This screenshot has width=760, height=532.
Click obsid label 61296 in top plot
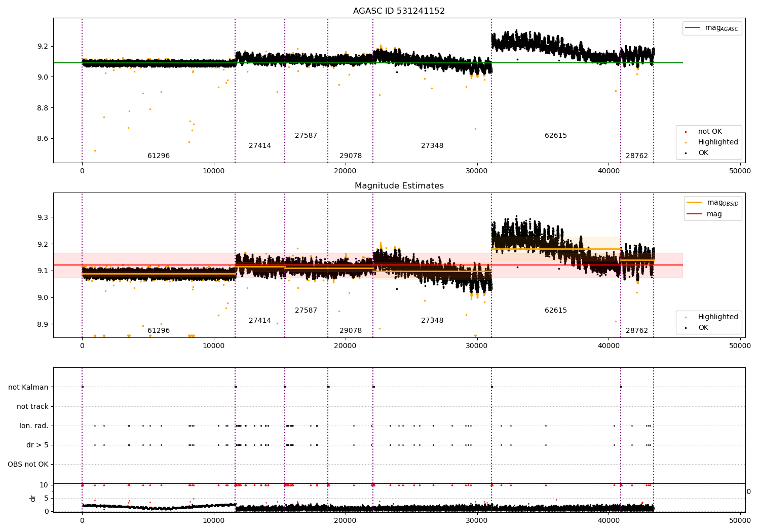(x=159, y=156)
